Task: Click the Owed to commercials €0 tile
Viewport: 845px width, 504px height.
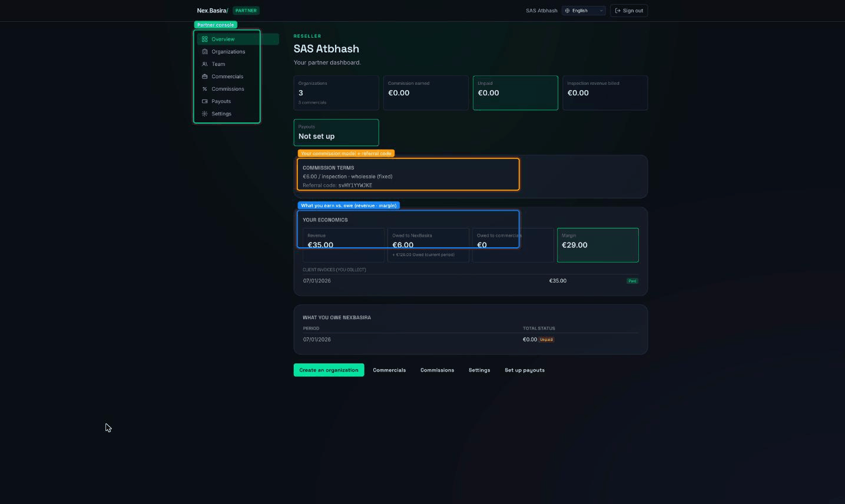Action: 513,245
